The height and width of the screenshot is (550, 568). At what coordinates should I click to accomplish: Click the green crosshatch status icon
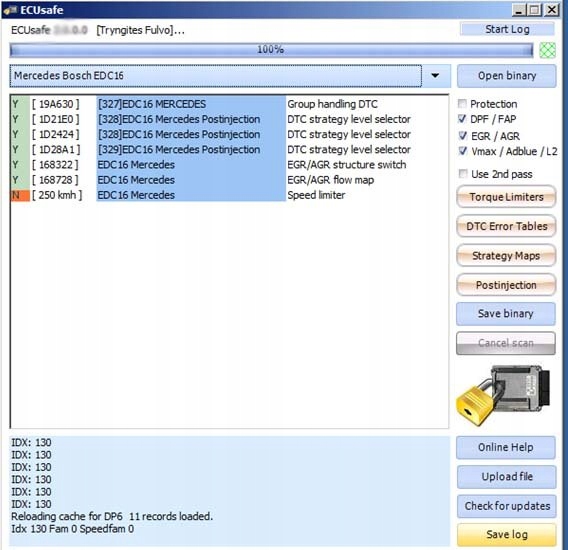547,50
